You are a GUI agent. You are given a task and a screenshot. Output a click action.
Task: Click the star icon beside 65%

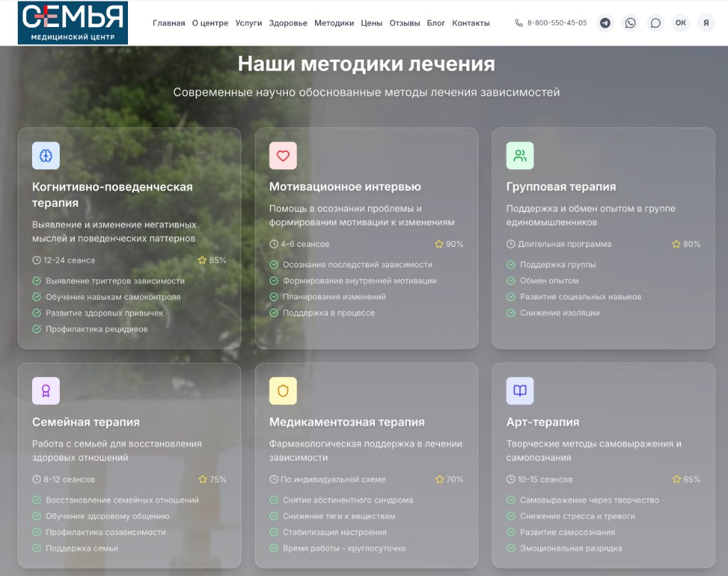pyautogui.click(x=677, y=479)
